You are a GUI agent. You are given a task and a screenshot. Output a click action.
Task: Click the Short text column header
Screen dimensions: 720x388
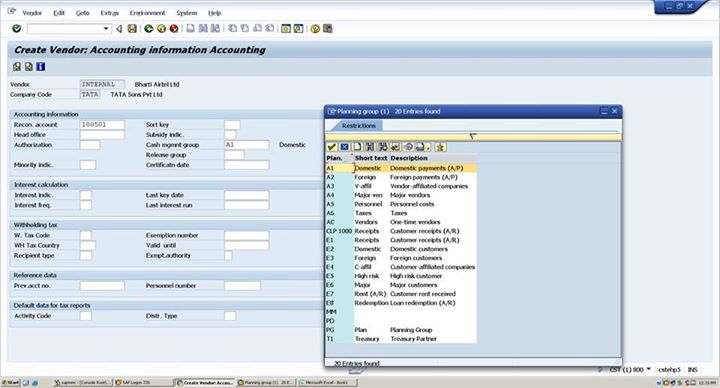point(371,158)
